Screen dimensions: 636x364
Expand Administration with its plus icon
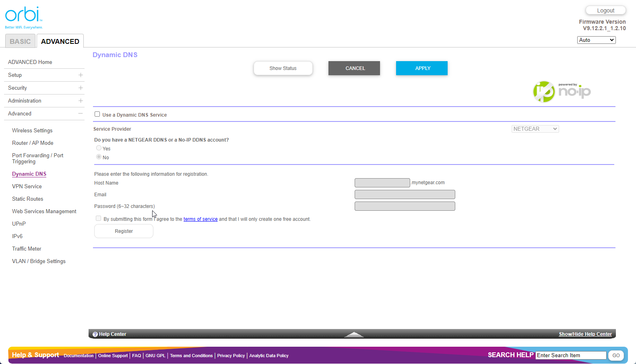click(81, 101)
